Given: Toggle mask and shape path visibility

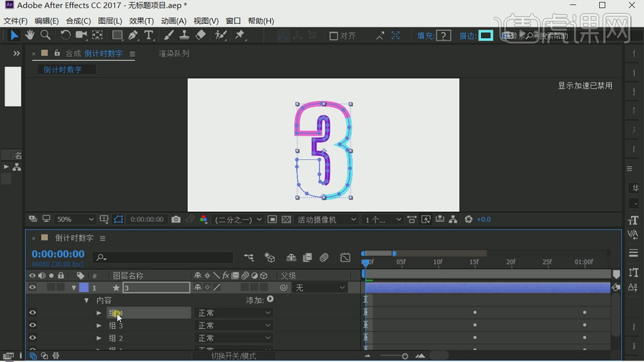Looking at the screenshot, I should pos(118,220).
